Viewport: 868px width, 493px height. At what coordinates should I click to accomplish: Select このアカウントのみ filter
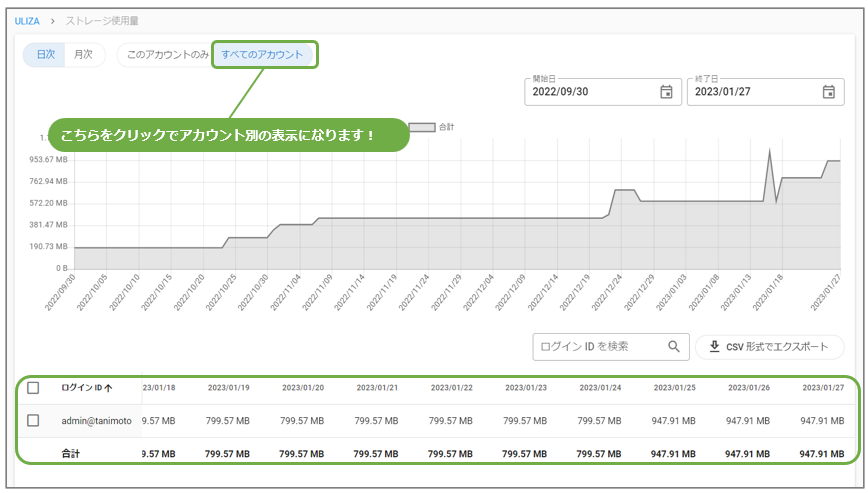167,55
